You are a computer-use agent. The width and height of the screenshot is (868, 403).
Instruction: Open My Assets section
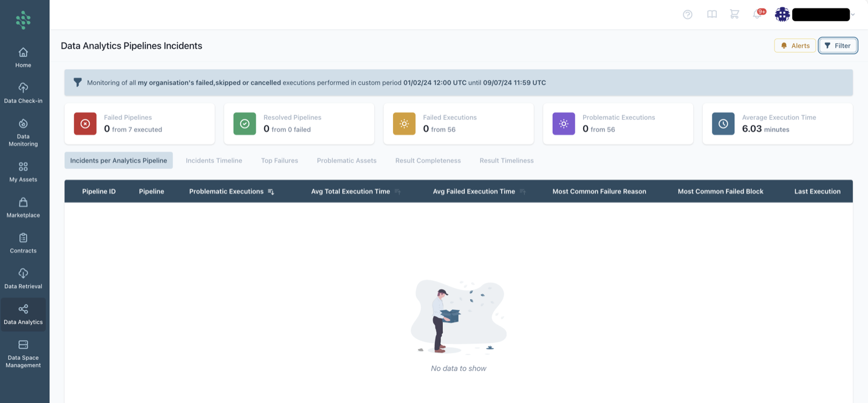pos(23,171)
